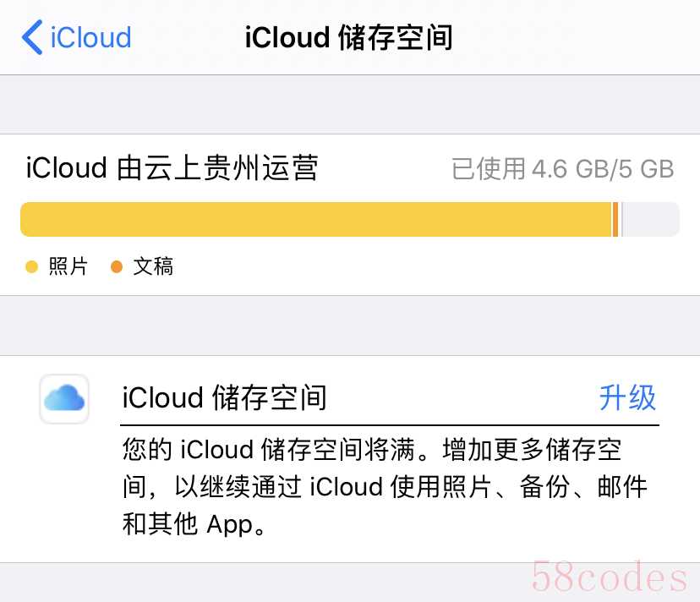
Task: Select the orange 文稿 legend dot
Action: pos(117,266)
